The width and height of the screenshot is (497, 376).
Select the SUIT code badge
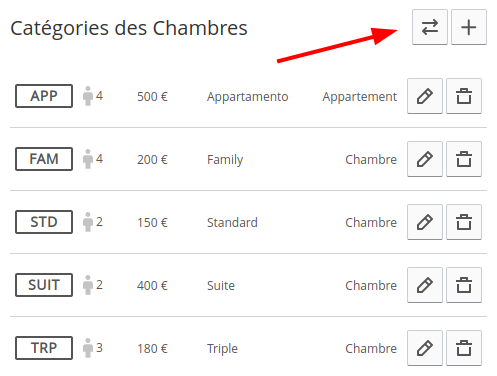pyautogui.click(x=44, y=285)
